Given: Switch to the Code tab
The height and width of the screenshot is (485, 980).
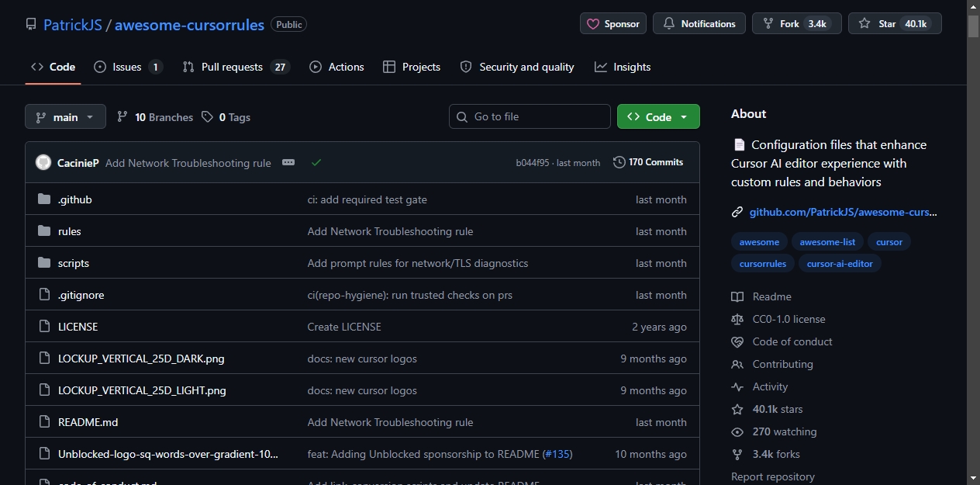Looking at the screenshot, I should pos(53,67).
